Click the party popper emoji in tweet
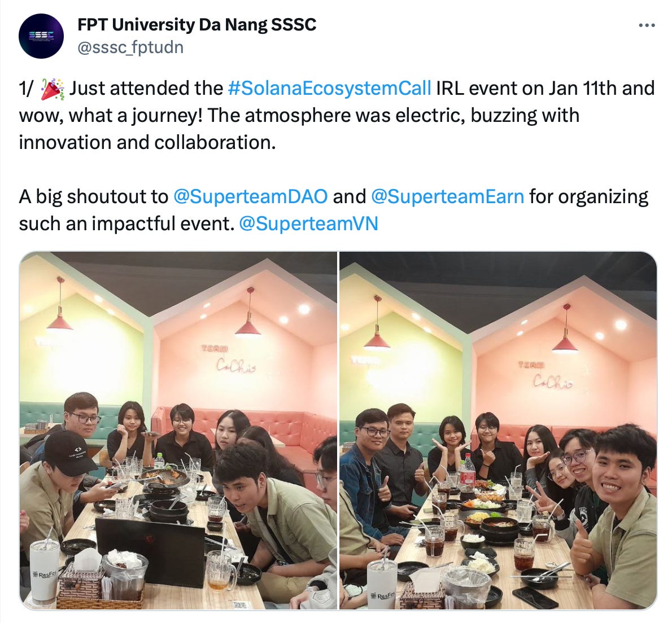 pyautogui.click(x=53, y=89)
